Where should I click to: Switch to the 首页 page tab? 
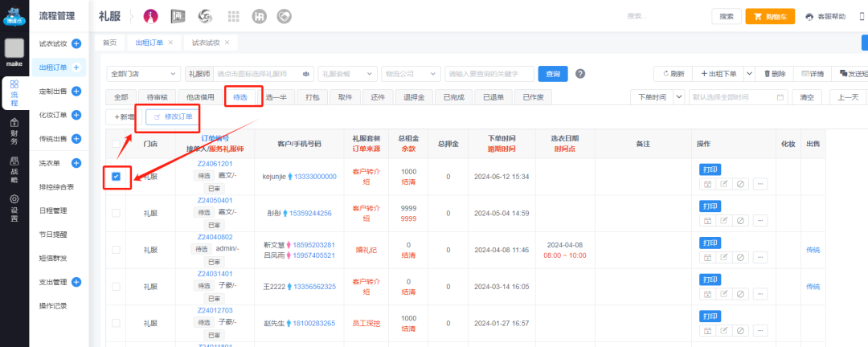[109, 43]
